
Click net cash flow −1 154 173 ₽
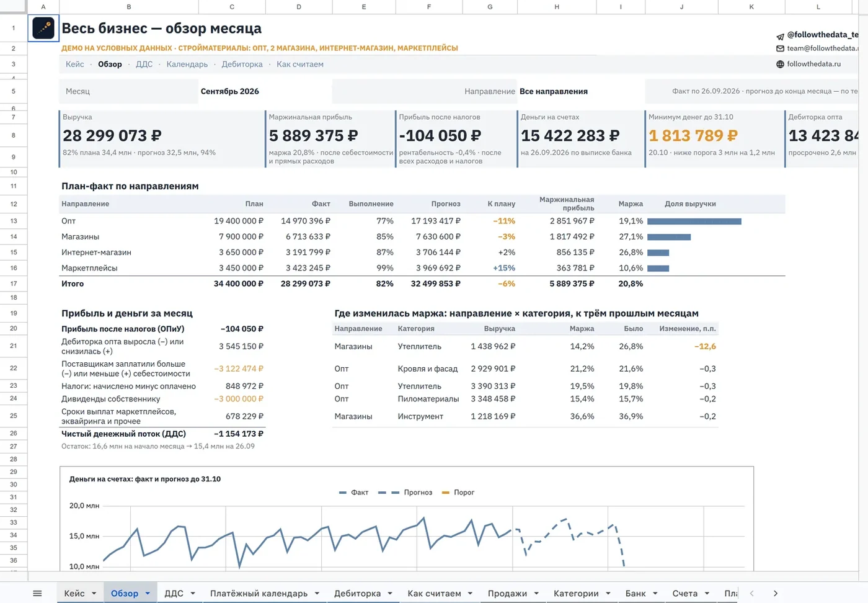[239, 434]
